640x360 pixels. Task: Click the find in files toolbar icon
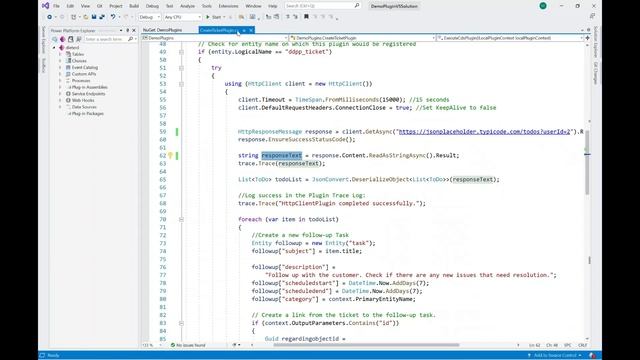click(x=242, y=17)
